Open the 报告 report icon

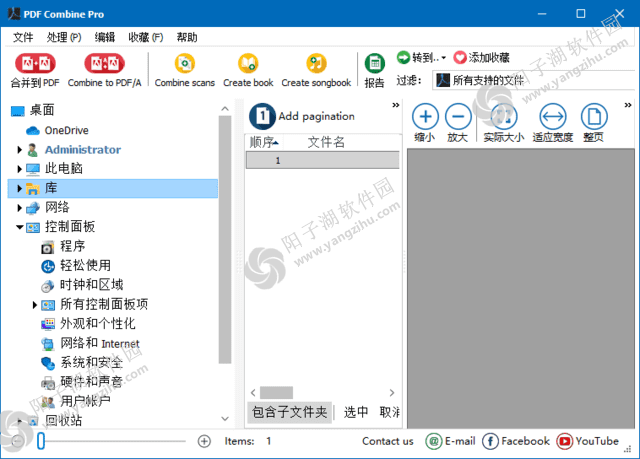coord(375,63)
